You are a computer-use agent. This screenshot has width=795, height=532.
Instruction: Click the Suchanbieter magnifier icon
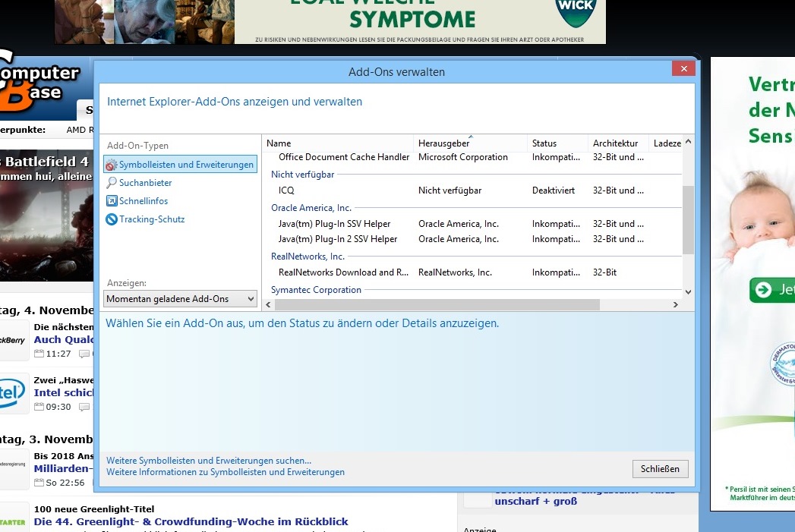click(x=112, y=183)
